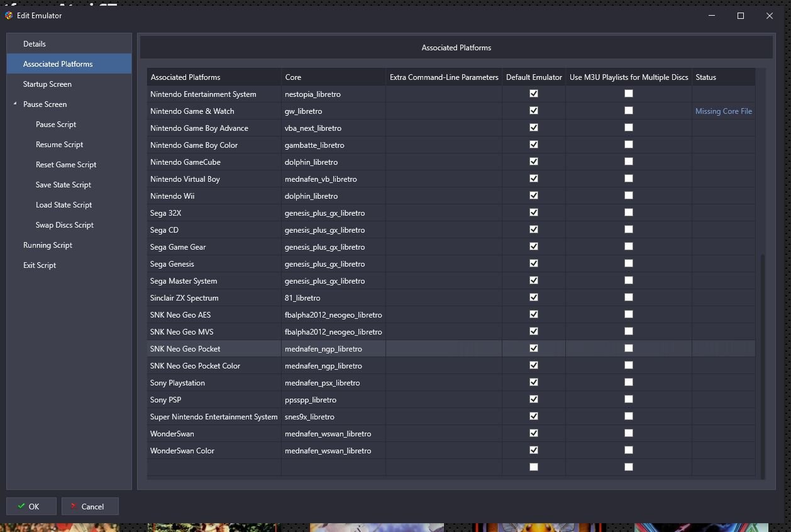The width and height of the screenshot is (791, 532).
Task: Toggle Default Emulator for Sony Playstation
Action: pyautogui.click(x=534, y=382)
